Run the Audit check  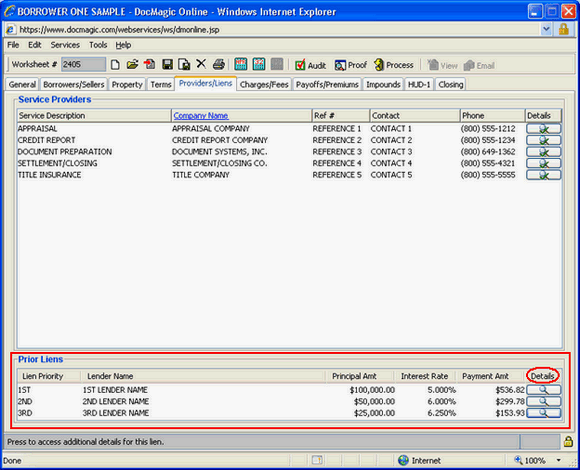pos(310,65)
